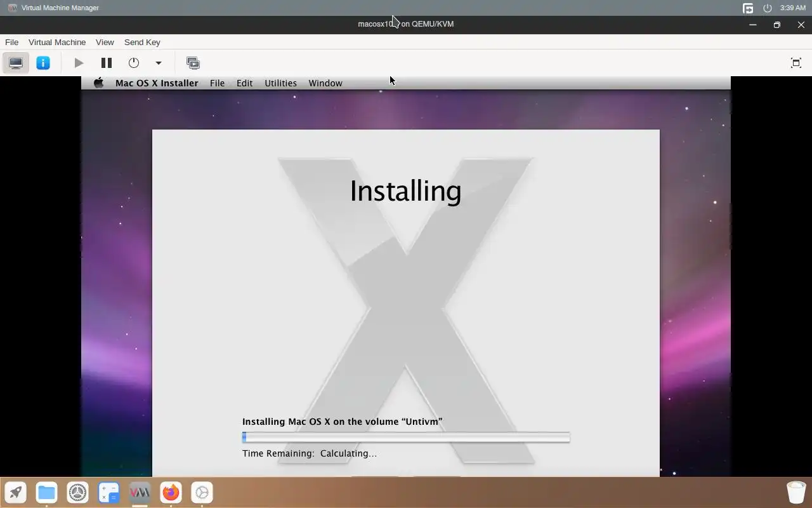Click the system tray update indicator icon

[748, 8]
